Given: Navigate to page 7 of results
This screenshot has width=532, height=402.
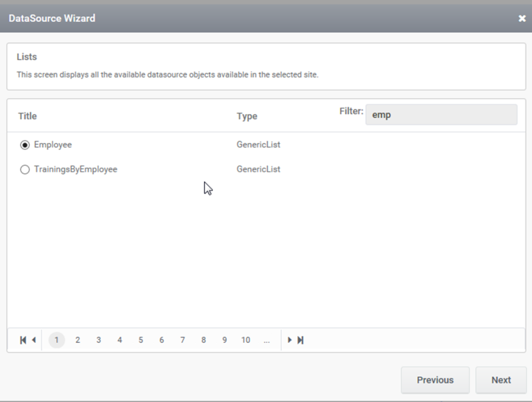Looking at the screenshot, I should 182,340.
